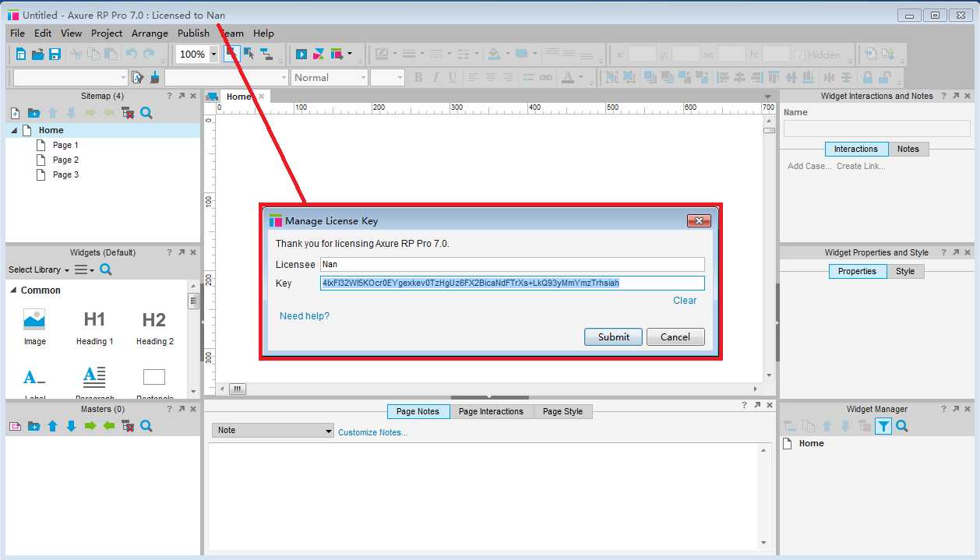Click the format painter brush icon
The width and height of the screenshot is (980, 560).
154,77
